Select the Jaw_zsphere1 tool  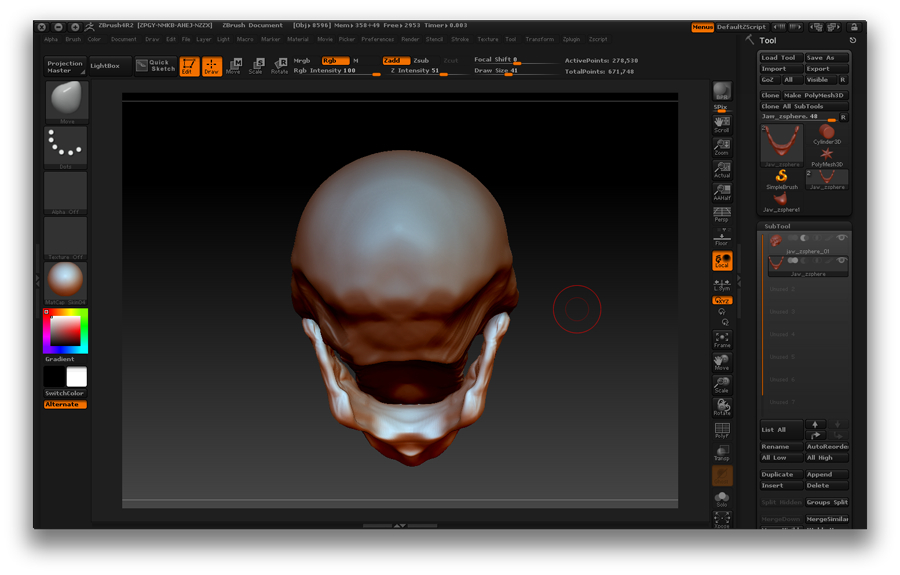click(781, 202)
